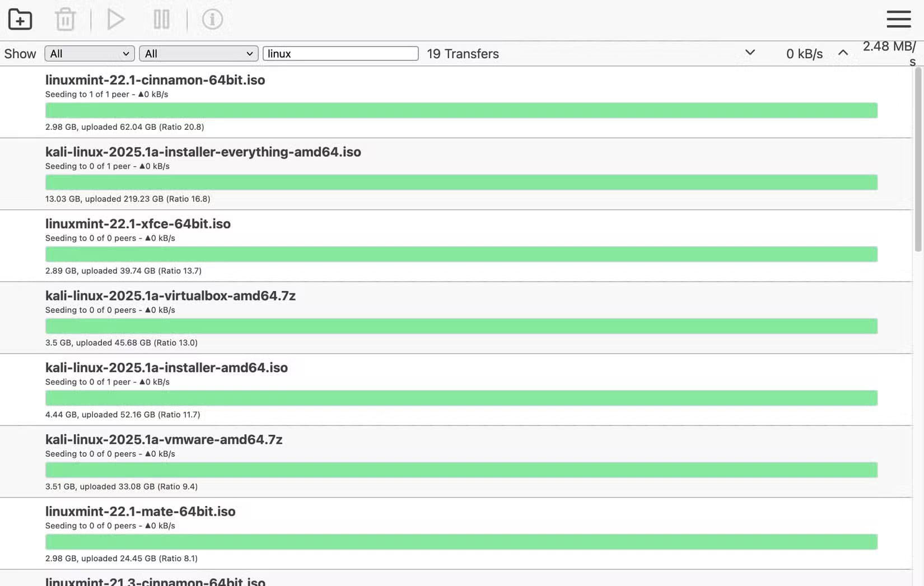
Task: Open the add torrent folder icon
Action: click(20, 20)
